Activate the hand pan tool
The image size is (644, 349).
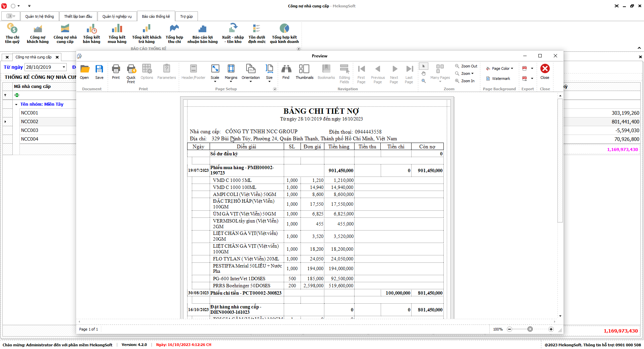[424, 73]
